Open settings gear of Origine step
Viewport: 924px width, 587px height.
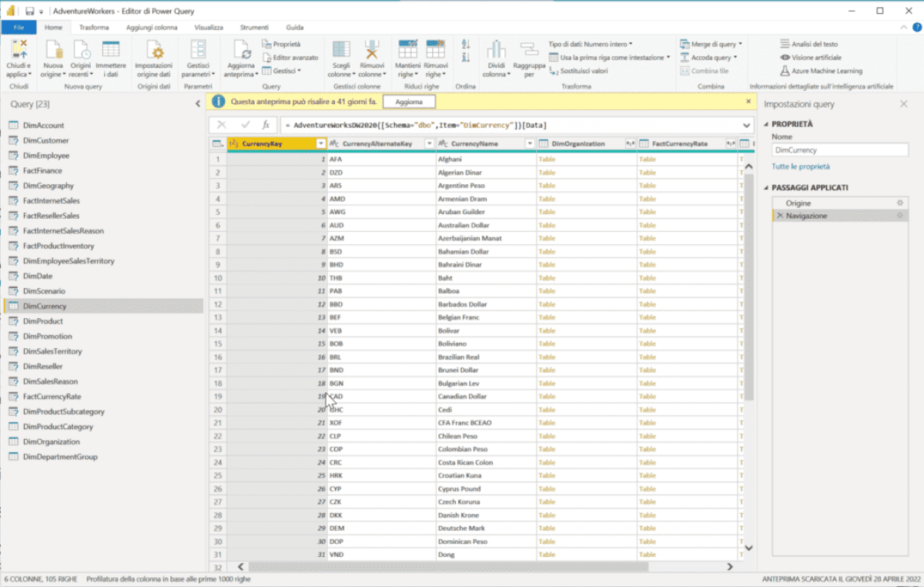(x=899, y=203)
